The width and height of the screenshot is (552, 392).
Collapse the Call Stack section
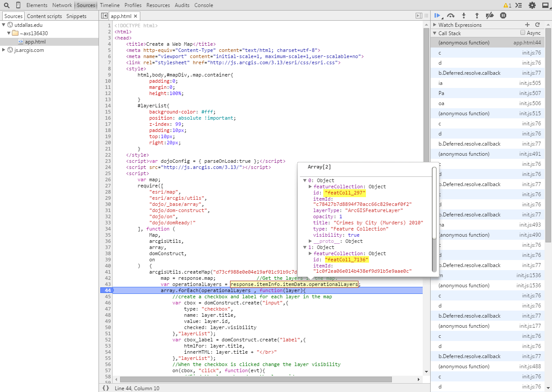[x=435, y=33]
